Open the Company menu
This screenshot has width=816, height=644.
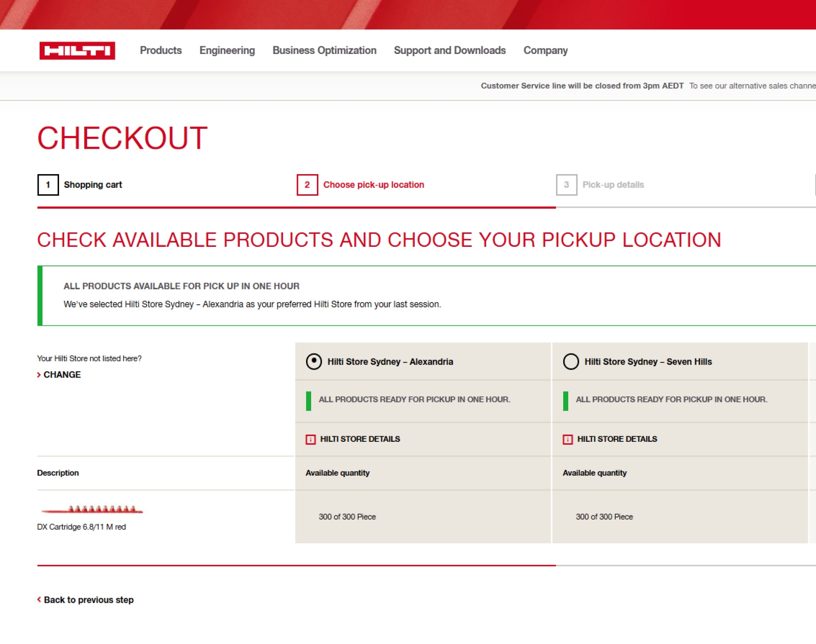pos(545,50)
